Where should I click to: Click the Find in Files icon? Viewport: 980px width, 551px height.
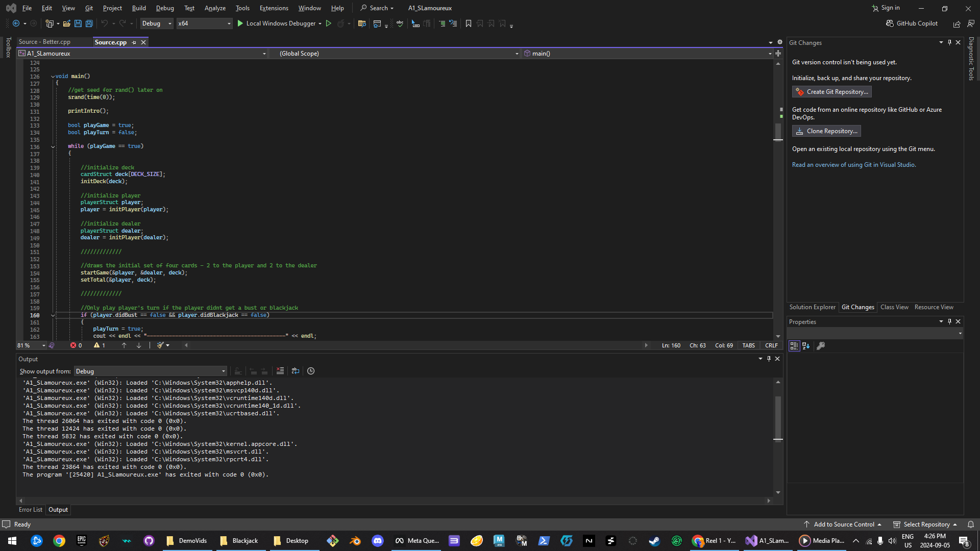[362, 23]
